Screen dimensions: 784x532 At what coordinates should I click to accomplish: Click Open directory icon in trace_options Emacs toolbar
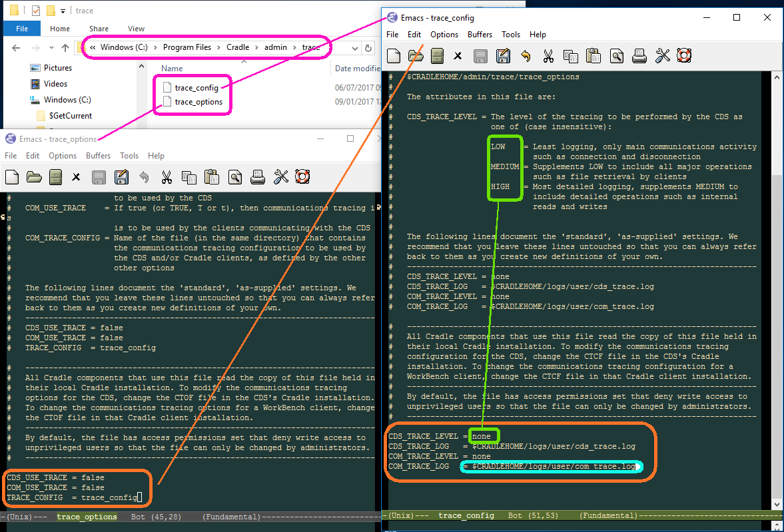click(55, 177)
